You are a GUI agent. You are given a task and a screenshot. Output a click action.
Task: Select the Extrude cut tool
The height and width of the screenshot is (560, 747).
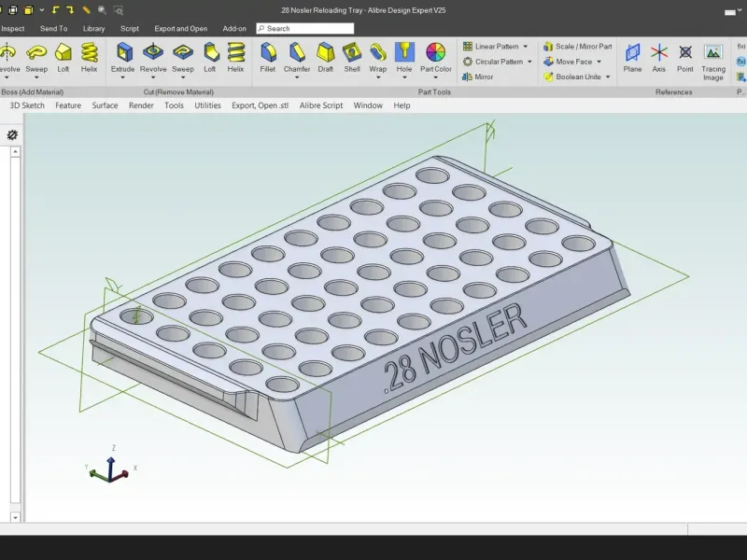(123, 58)
